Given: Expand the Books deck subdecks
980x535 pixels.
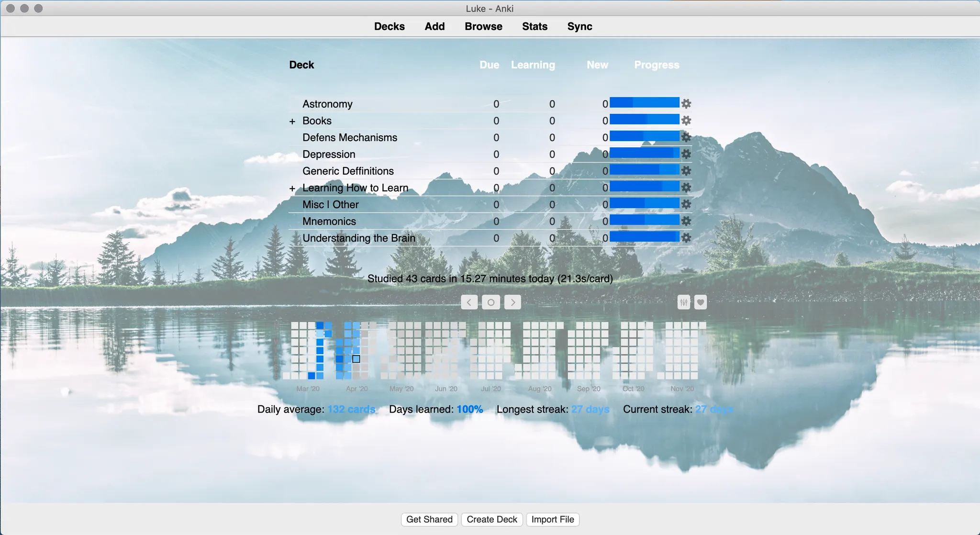Looking at the screenshot, I should click(292, 121).
